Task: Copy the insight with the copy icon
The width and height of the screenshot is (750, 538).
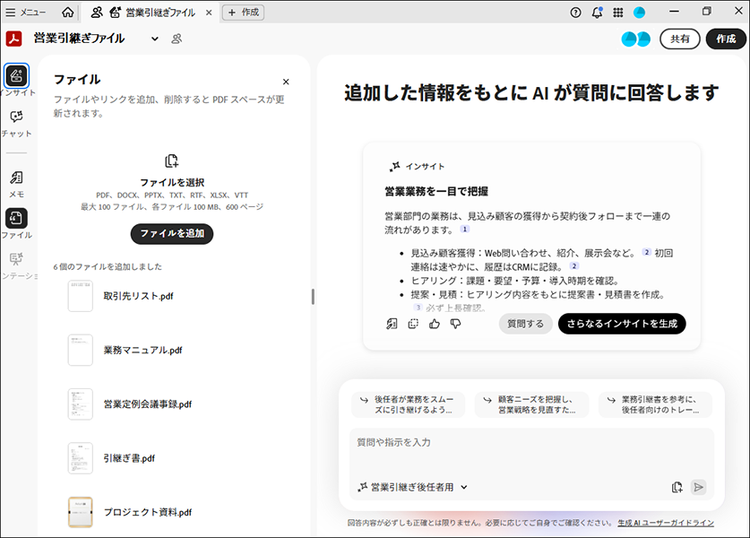Action: coord(413,324)
